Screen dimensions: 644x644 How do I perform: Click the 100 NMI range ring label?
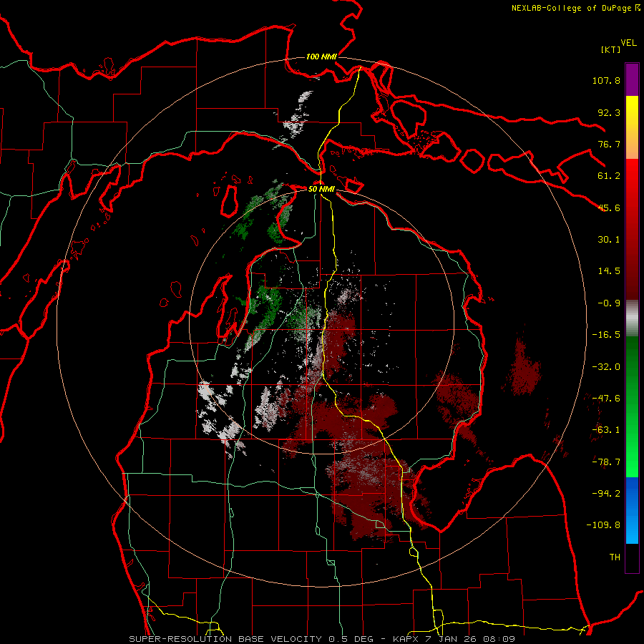[x=321, y=57]
